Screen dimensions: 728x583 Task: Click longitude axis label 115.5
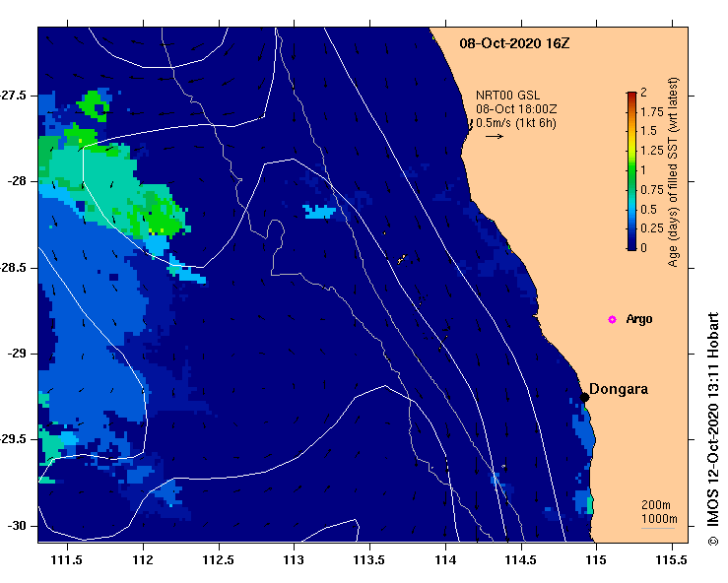point(672,559)
